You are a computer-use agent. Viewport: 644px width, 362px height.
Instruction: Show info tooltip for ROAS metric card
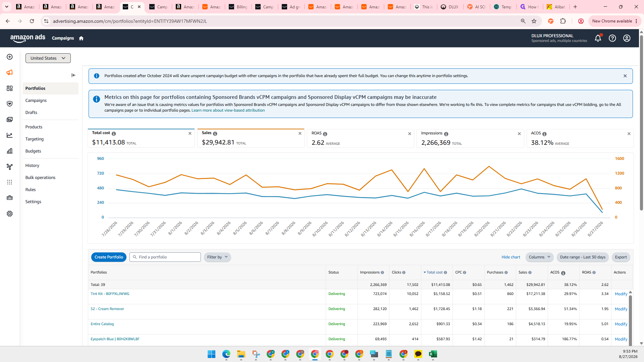[x=325, y=134]
